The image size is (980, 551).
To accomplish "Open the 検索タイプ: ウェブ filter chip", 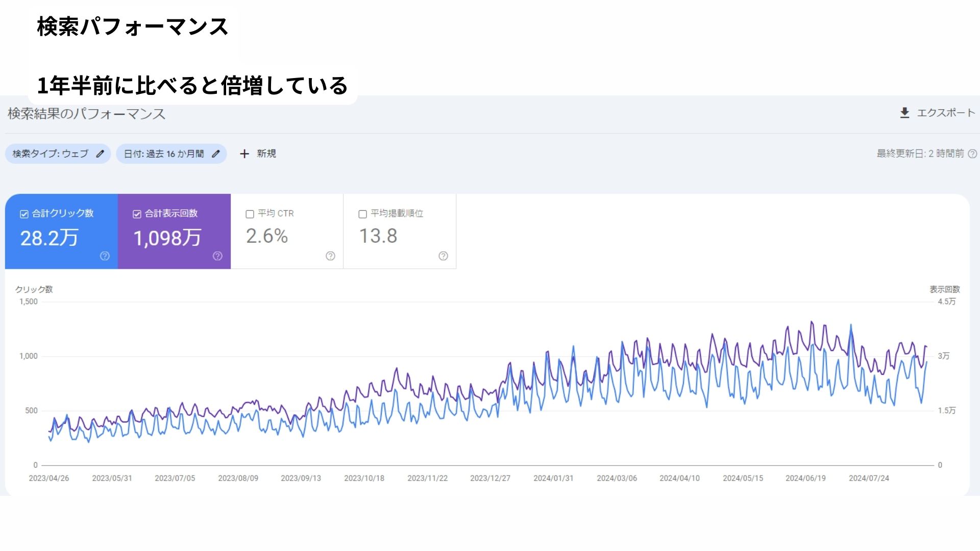I will click(x=51, y=154).
